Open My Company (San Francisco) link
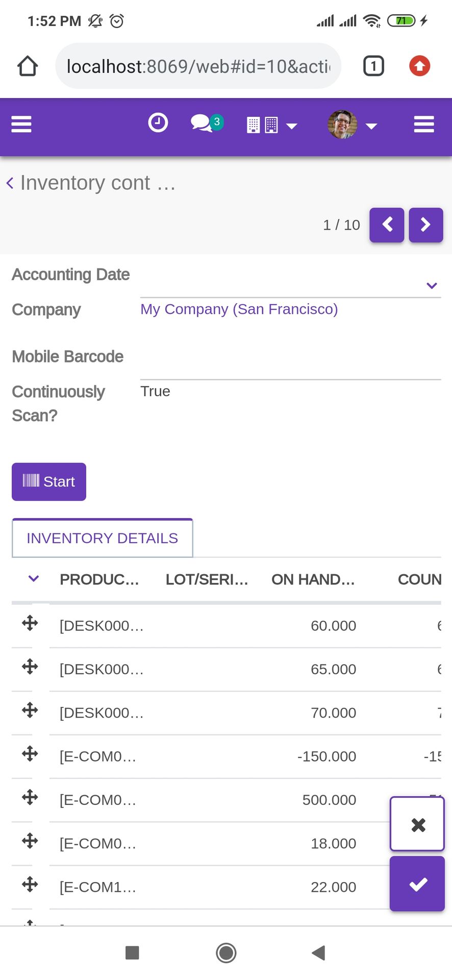452x980 pixels. tap(239, 309)
